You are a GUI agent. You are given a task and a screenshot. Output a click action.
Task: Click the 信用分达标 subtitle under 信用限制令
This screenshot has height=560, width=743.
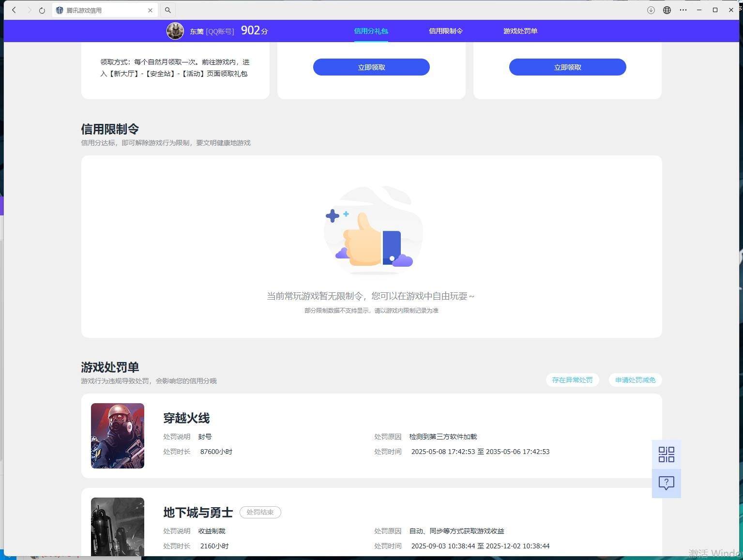point(166,143)
